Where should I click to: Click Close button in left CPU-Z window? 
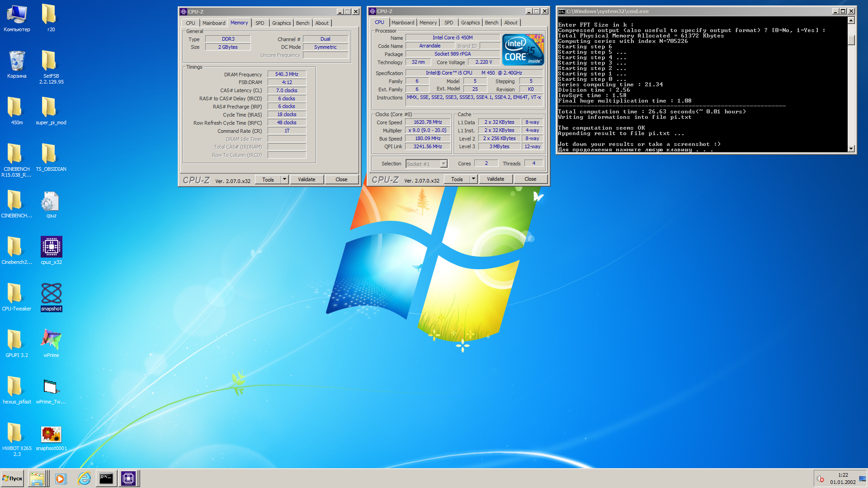pyautogui.click(x=341, y=179)
